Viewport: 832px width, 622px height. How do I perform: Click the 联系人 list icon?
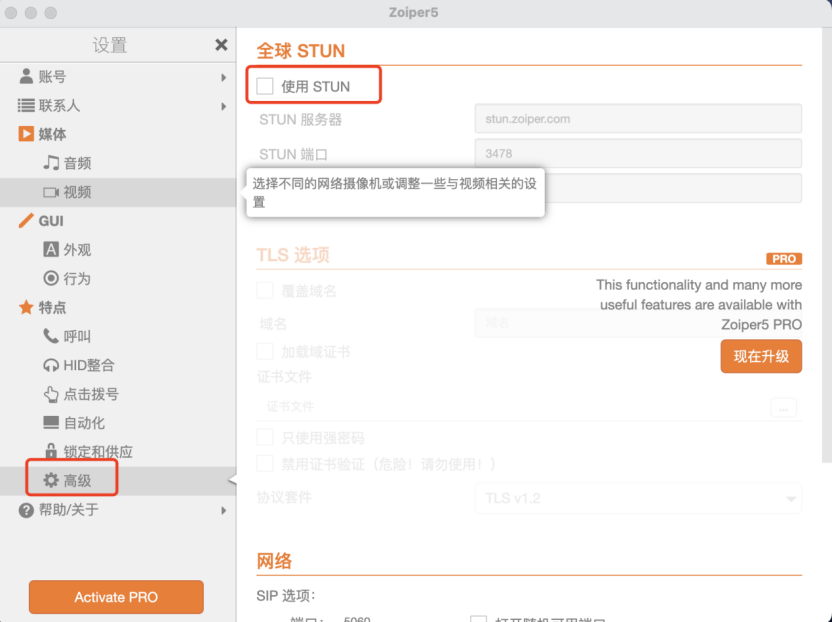coord(26,105)
